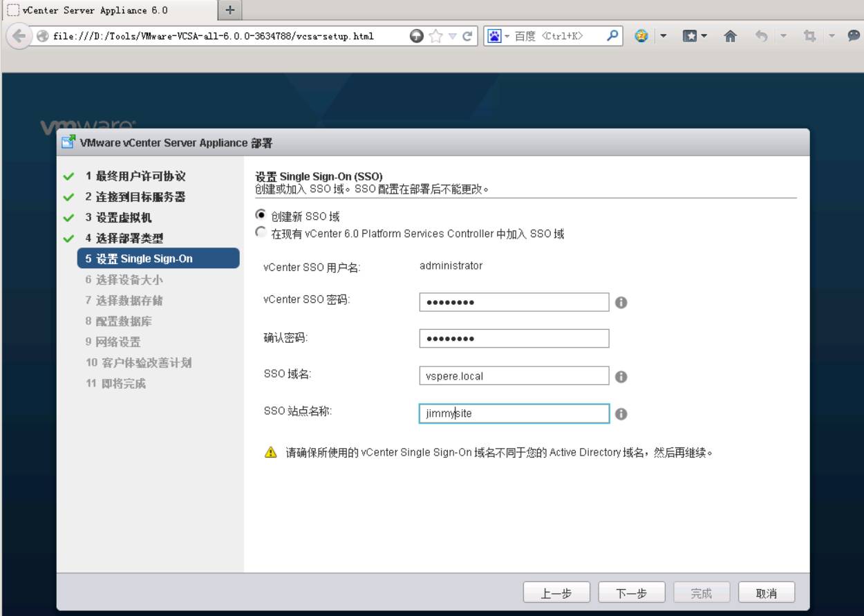Open Baidu search engine selector

pos(498,36)
